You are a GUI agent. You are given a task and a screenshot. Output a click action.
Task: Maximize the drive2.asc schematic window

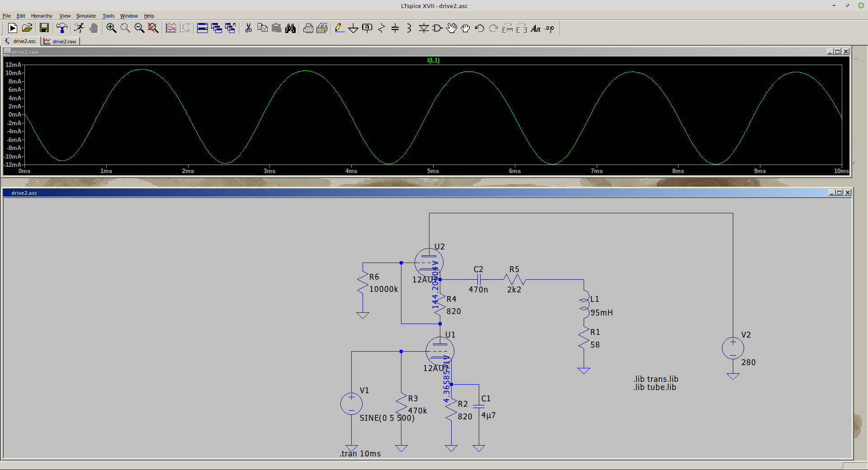tap(840, 193)
